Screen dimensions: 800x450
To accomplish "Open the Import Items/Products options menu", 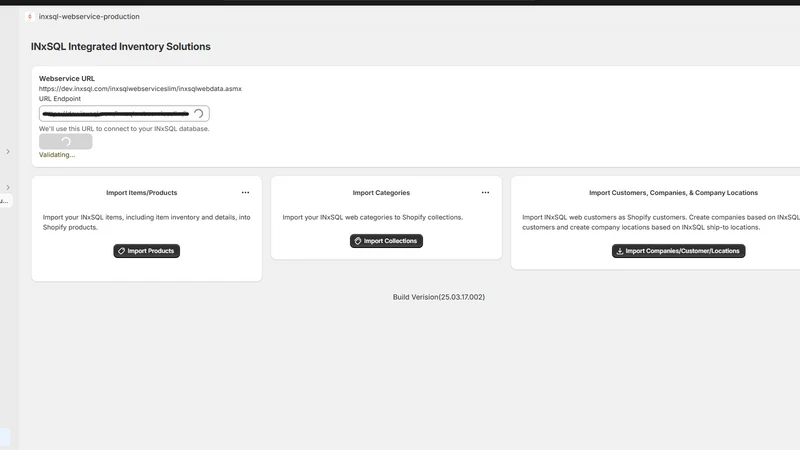I will pyautogui.click(x=245, y=192).
